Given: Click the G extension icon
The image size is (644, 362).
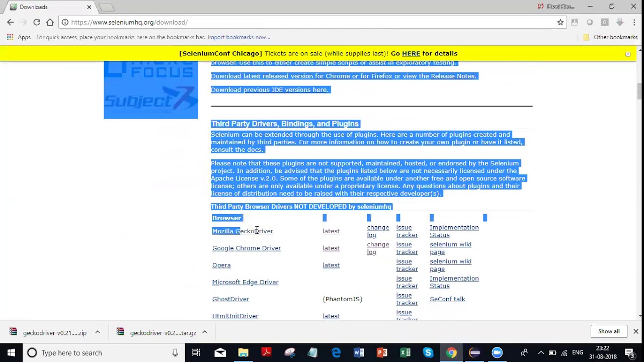Looking at the screenshot, I should [x=605, y=22].
